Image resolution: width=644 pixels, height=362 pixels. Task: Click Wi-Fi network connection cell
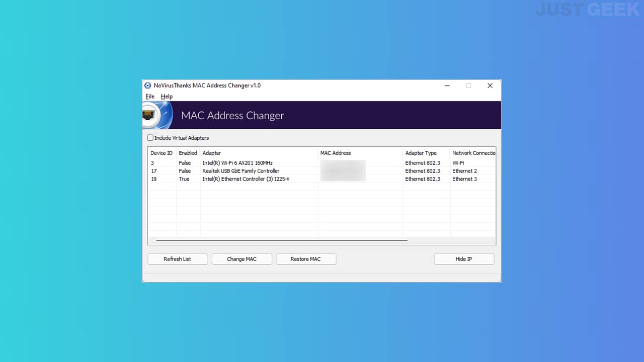(x=458, y=163)
